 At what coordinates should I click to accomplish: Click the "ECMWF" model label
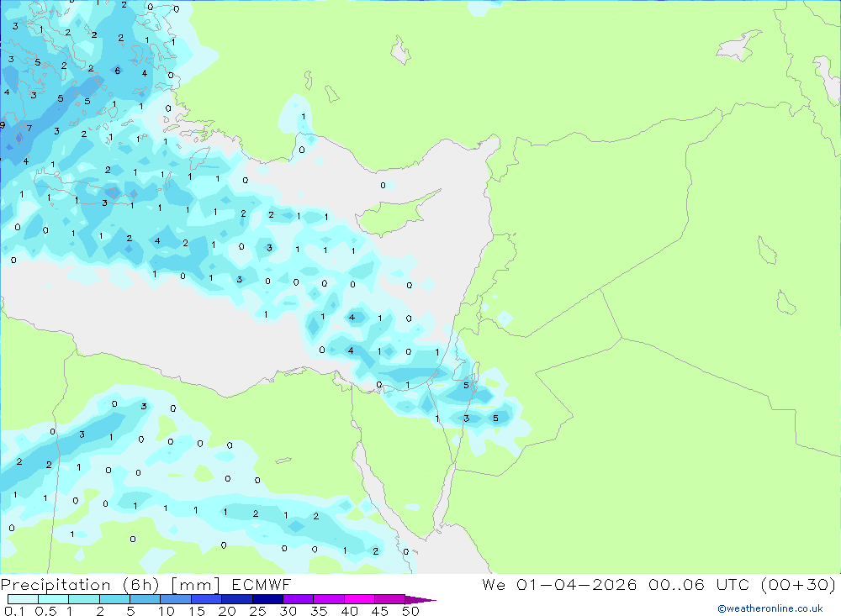(x=262, y=585)
